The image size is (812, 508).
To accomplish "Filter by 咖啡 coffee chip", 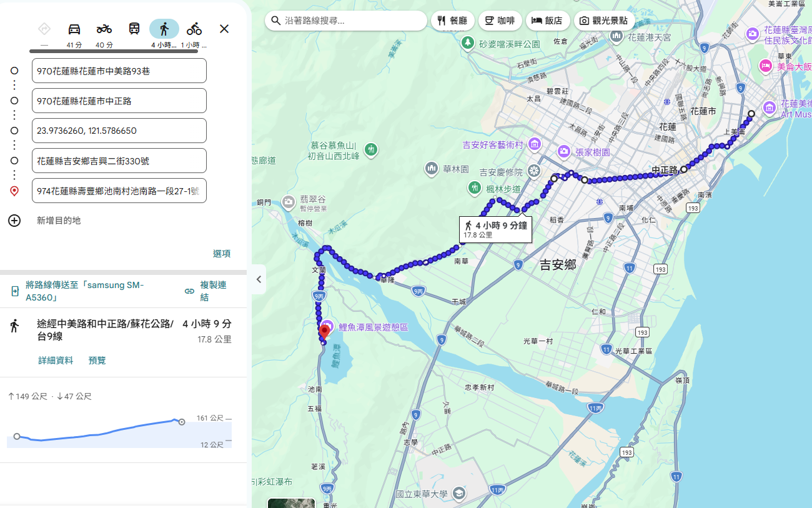I will tap(500, 21).
